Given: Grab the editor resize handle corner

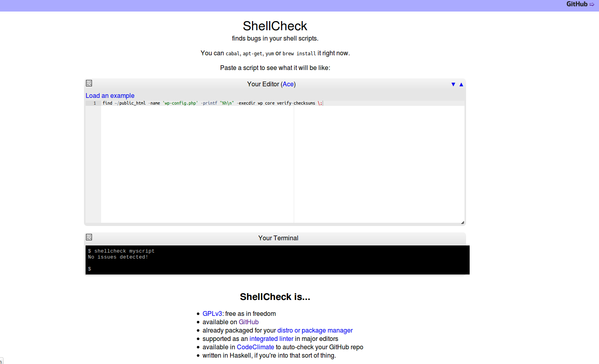Looking at the screenshot, I should 462,222.
